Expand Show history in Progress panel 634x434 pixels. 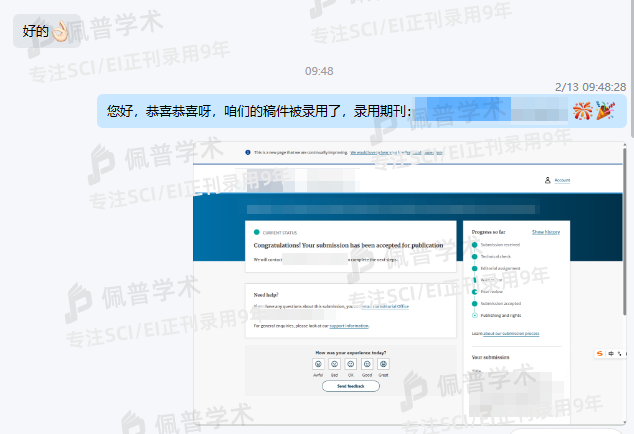click(545, 231)
